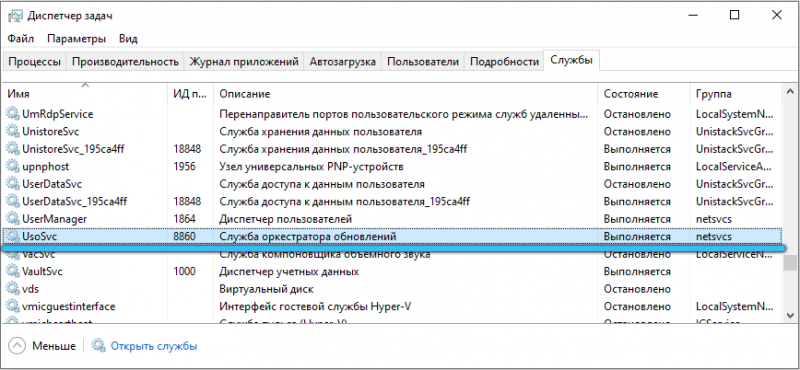The width and height of the screenshot is (800, 370).
Task: Click the Диспетчер задач window title
Action: pos(70,16)
